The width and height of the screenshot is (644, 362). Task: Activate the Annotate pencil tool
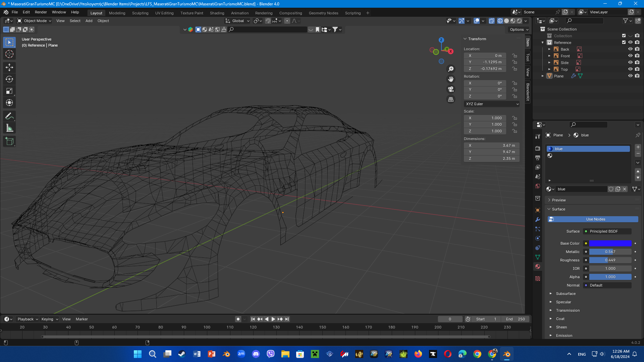pyautogui.click(x=9, y=116)
